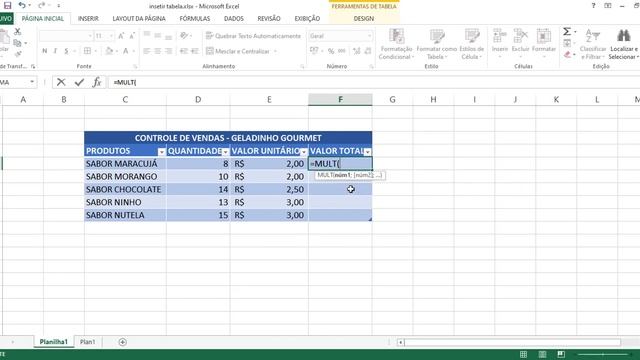This screenshot has width=640, height=360.
Task: Save the workbook with the floppy icon
Action: [x=7, y=6]
